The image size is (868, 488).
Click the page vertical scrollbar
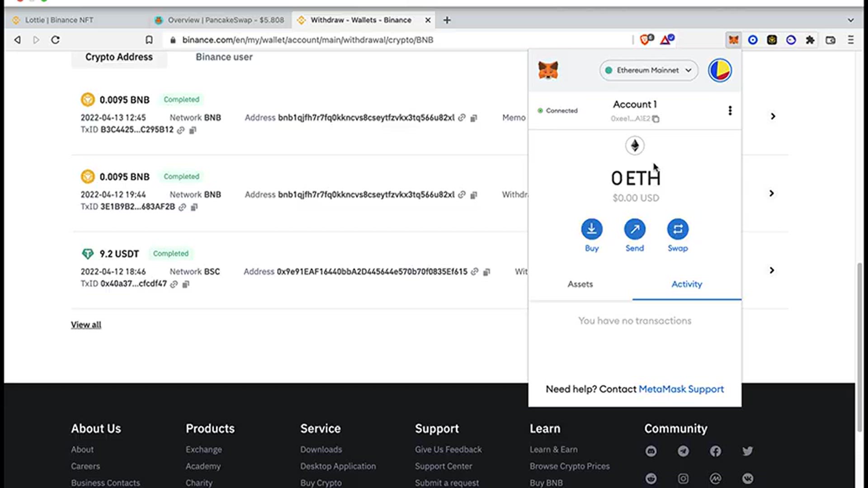859,347
